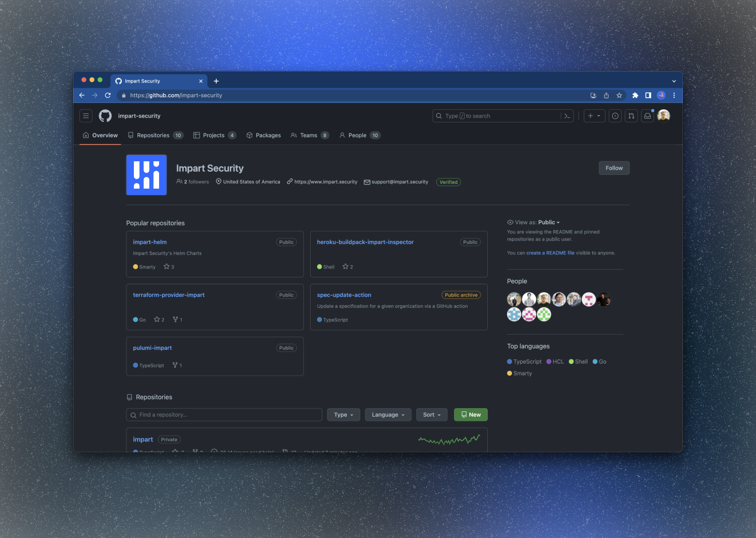Email support@impart.security link

coord(400,182)
